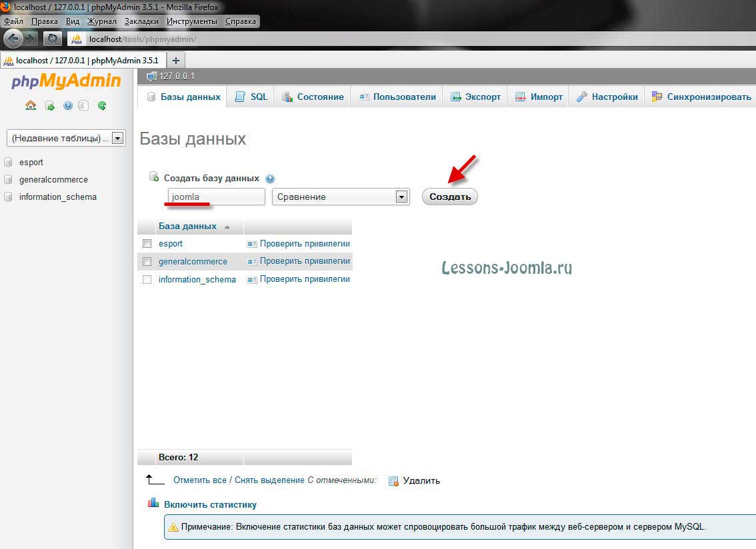Click the help icon next to Создать базу данных
This screenshot has width=756, height=549.
pos(270,179)
